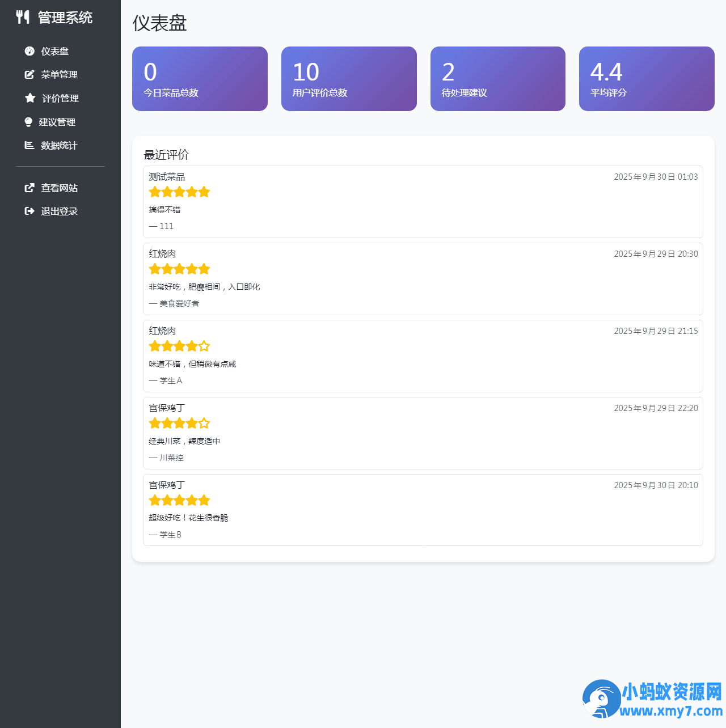This screenshot has height=728, width=726.
Task: Click the external link icon beside 查看网站
Action: (29, 188)
